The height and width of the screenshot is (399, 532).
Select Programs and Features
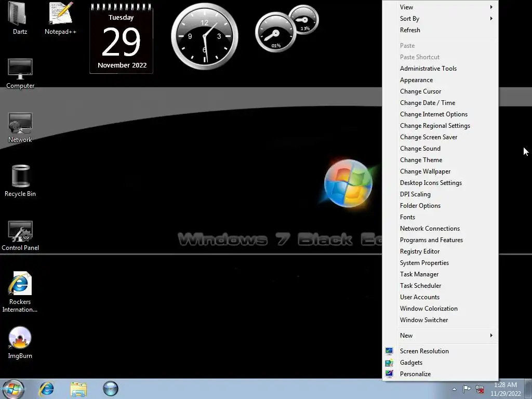(441, 240)
